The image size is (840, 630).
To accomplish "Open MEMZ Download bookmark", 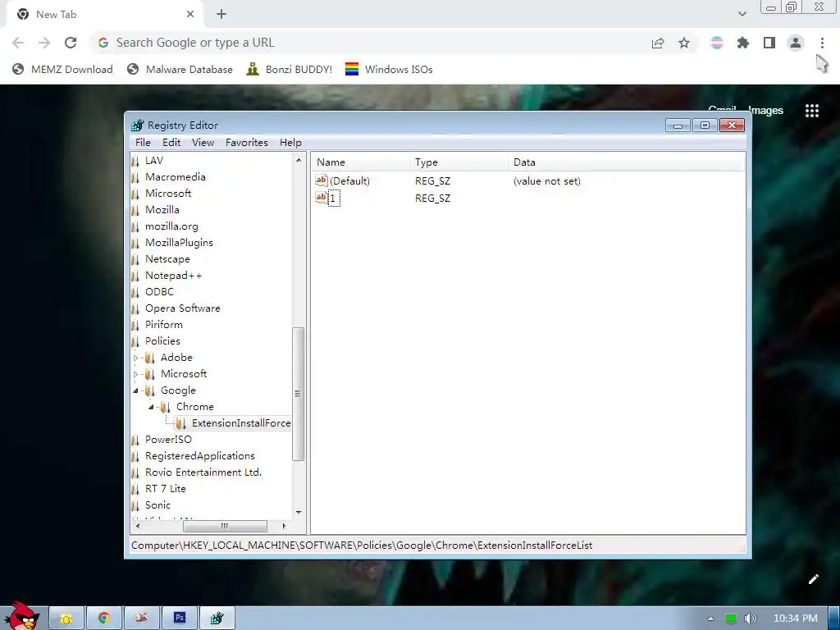I will [62, 69].
